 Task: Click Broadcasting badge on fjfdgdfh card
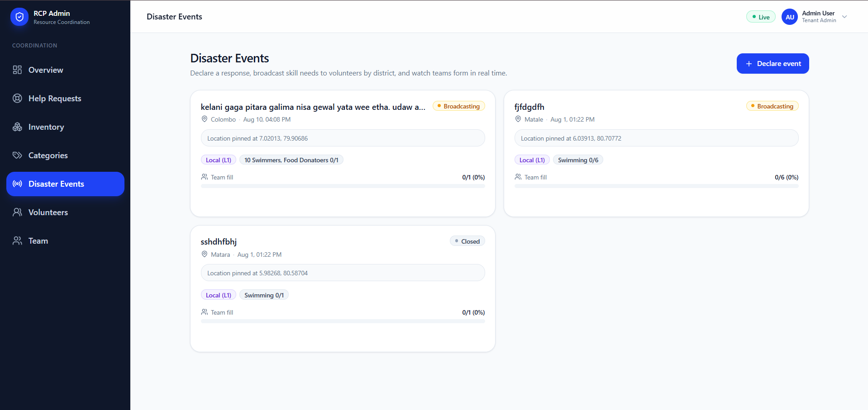(x=773, y=106)
